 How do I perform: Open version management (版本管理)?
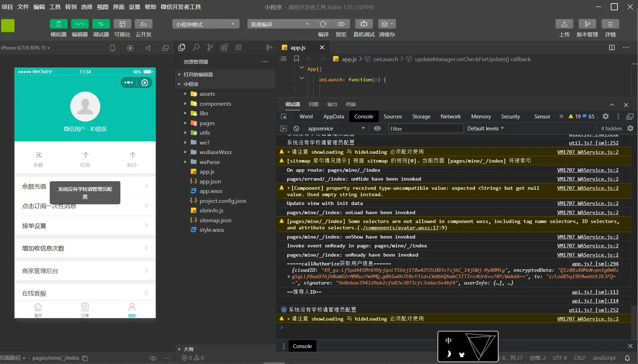point(587,24)
